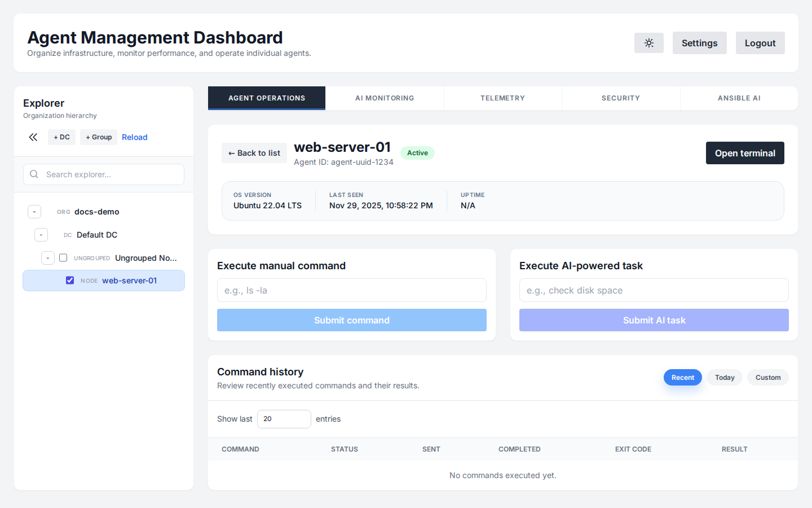This screenshot has height=508, width=812.
Task: Go to the Security tab
Action: pyautogui.click(x=620, y=98)
